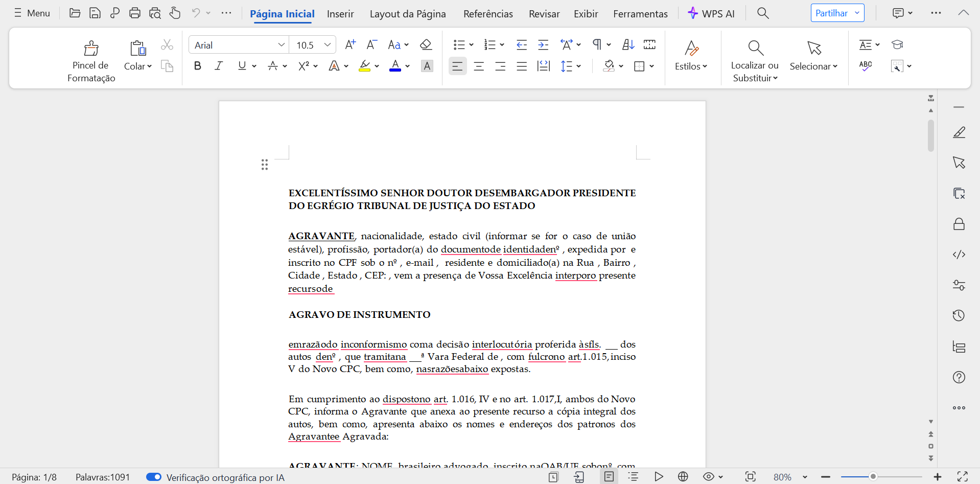Click Localizar ou Substituir
Image resolution: width=980 pixels, height=484 pixels.
pos(755,61)
